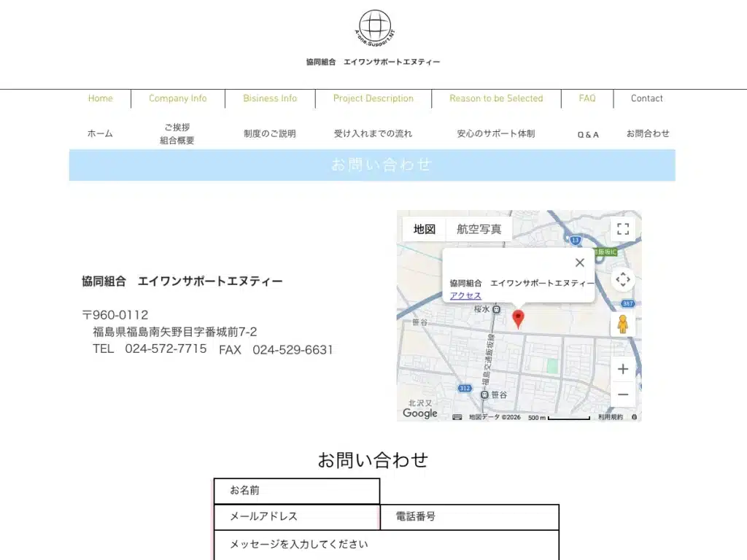The width and height of the screenshot is (747, 560).
Task: Click the light blue お問い合わせ banner
Action: pyautogui.click(x=372, y=166)
